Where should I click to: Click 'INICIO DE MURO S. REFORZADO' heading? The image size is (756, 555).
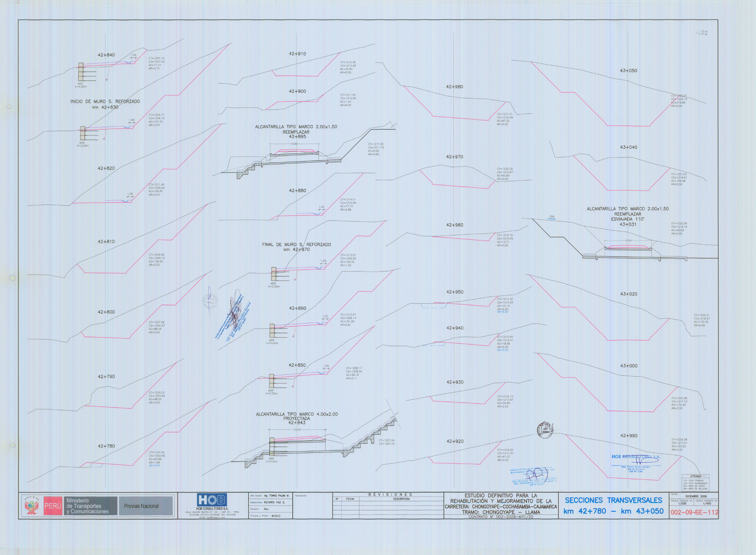click(105, 101)
